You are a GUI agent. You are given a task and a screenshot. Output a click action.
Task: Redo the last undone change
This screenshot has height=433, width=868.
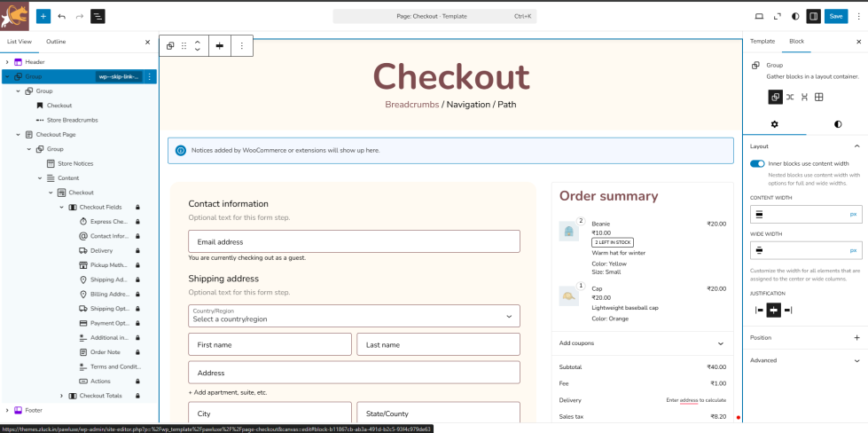pos(79,17)
